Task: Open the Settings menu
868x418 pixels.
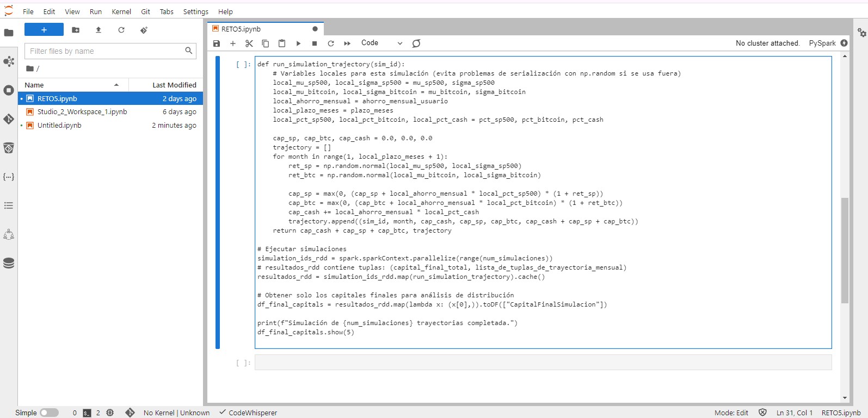Action: tap(196, 11)
